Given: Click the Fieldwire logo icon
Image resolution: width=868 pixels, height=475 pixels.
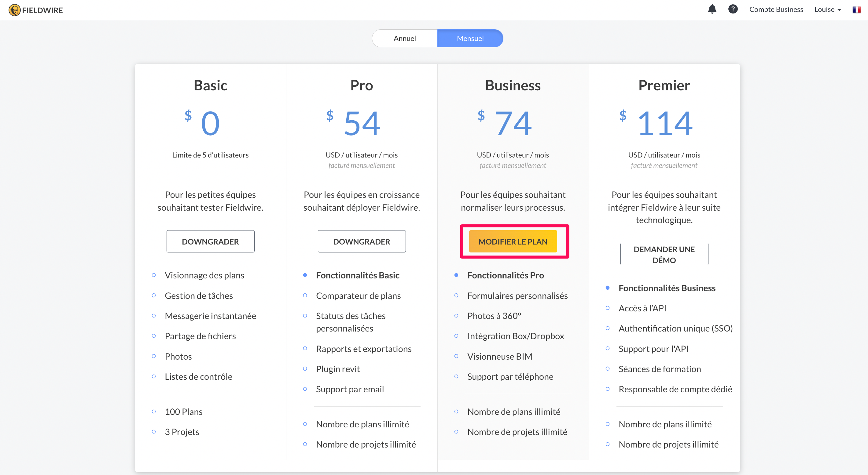Looking at the screenshot, I should 14,10.
